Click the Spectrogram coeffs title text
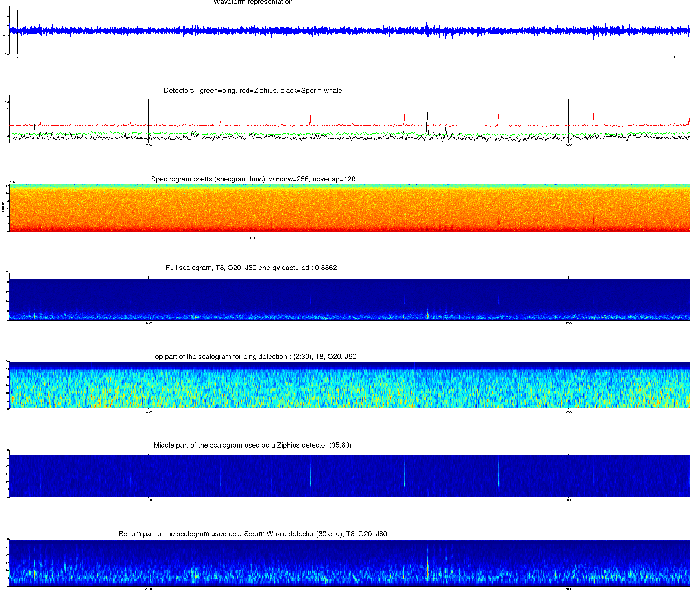 point(253,179)
